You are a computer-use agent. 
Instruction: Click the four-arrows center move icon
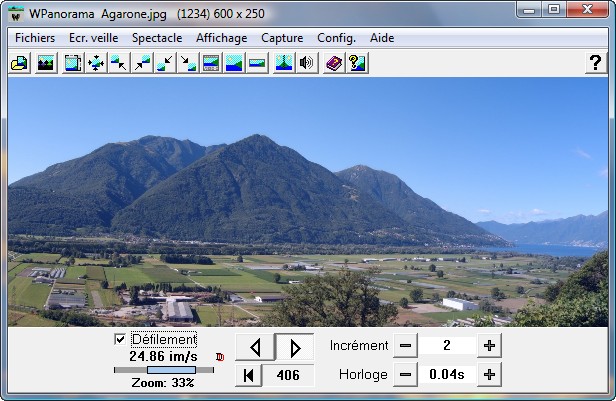pyautogui.click(x=96, y=63)
